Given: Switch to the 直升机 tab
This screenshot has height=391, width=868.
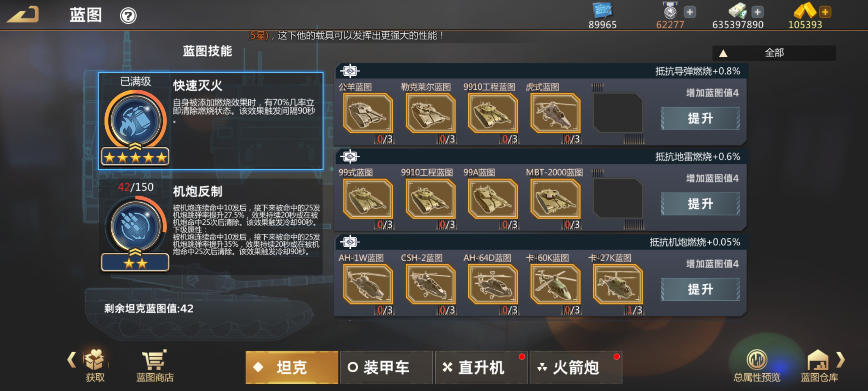Looking at the screenshot, I should click(x=481, y=367).
